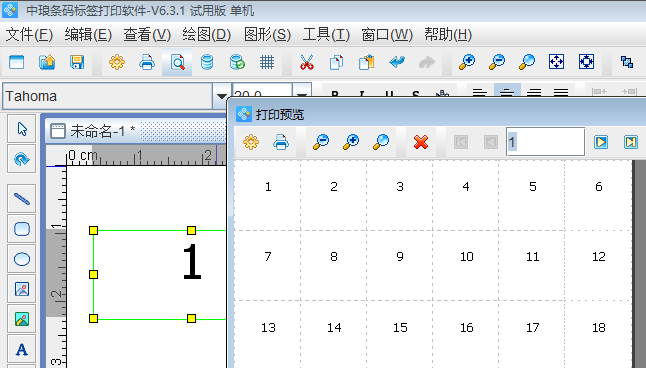
Task: Reset zoom with plain magnifier in main toolbar
Action: click(527, 62)
